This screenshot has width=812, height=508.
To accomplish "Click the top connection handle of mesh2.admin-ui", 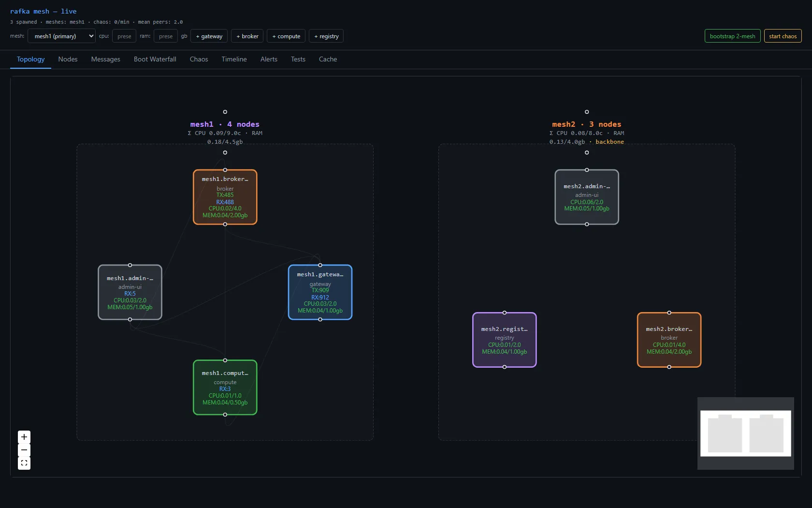I will point(587,170).
